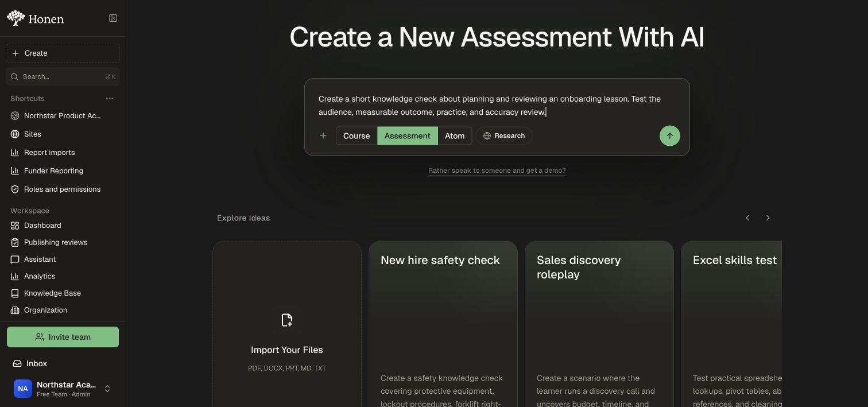
Task: Select the Assessment mode
Action: [x=408, y=136]
